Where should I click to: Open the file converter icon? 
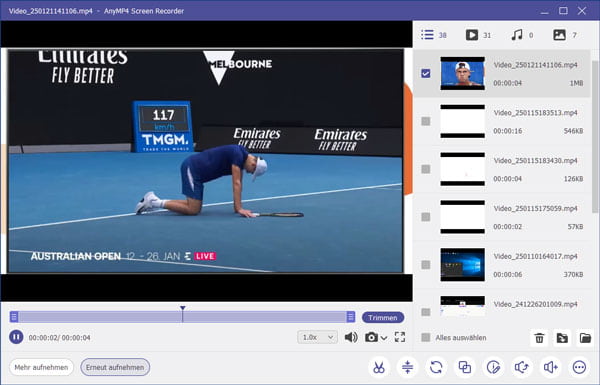436,367
